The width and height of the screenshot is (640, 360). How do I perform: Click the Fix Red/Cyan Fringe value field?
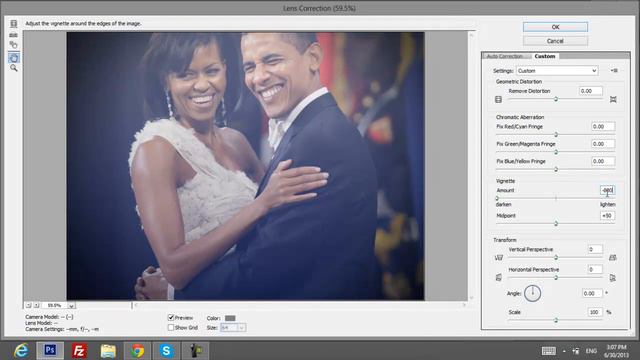coord(603,127)
